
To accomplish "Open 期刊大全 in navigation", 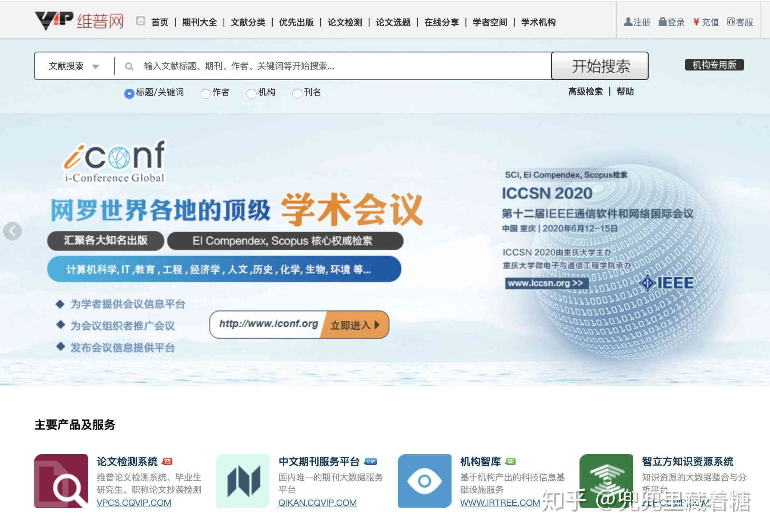I will click(200, 23).
